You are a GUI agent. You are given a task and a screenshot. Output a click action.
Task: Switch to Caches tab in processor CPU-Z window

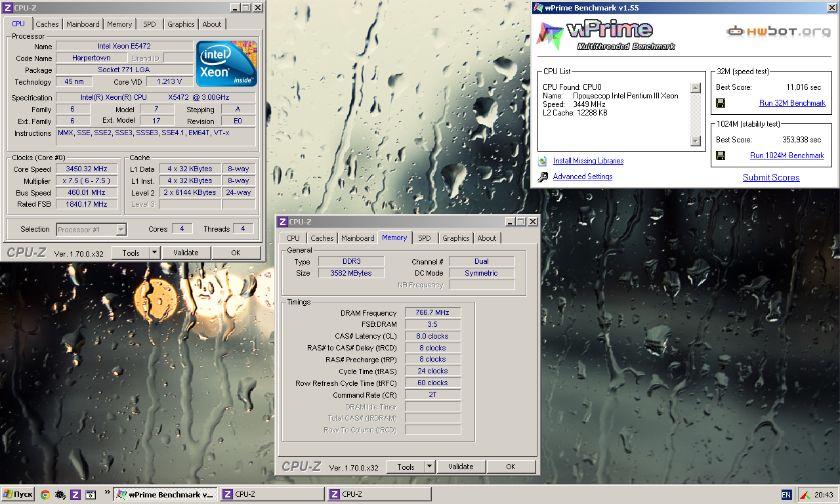tap(47, 24)
